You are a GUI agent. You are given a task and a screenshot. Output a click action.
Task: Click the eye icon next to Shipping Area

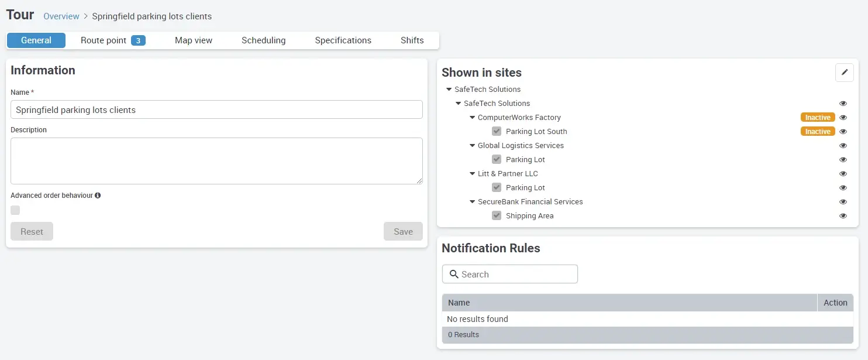pos(843,215)
